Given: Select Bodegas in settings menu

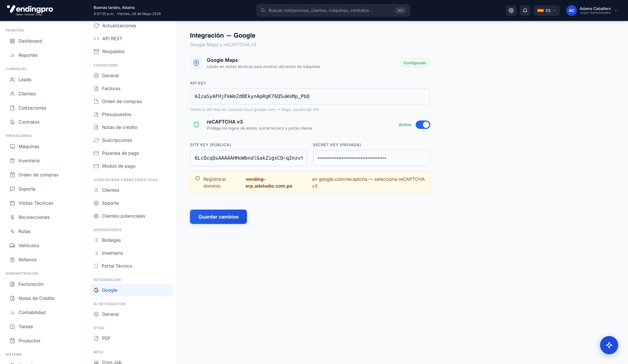Looking at the screenshot, I should point(111,240).
